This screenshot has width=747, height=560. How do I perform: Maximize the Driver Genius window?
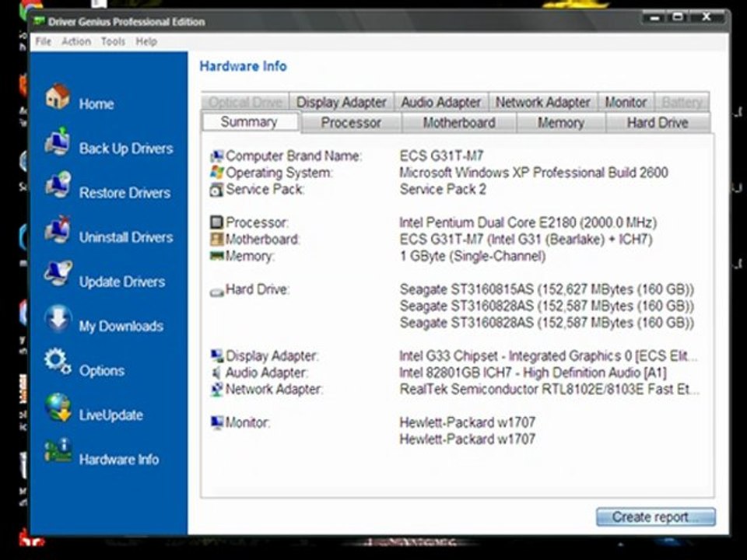click(x=678, y=17)
